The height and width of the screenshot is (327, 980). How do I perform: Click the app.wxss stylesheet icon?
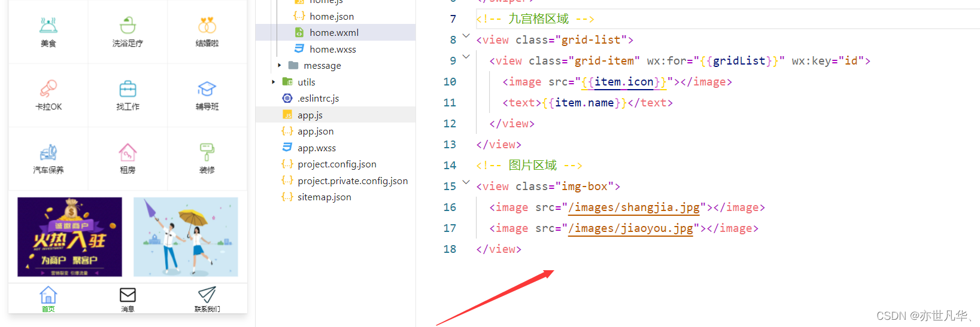[x=287, y=147]
